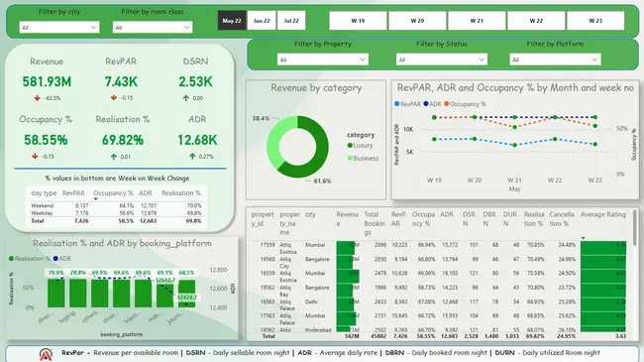This screenshot has height=362, width=644.
Task: Switch to the Jun 22 month
Action: pyautogui.click(x=262, y=21)
